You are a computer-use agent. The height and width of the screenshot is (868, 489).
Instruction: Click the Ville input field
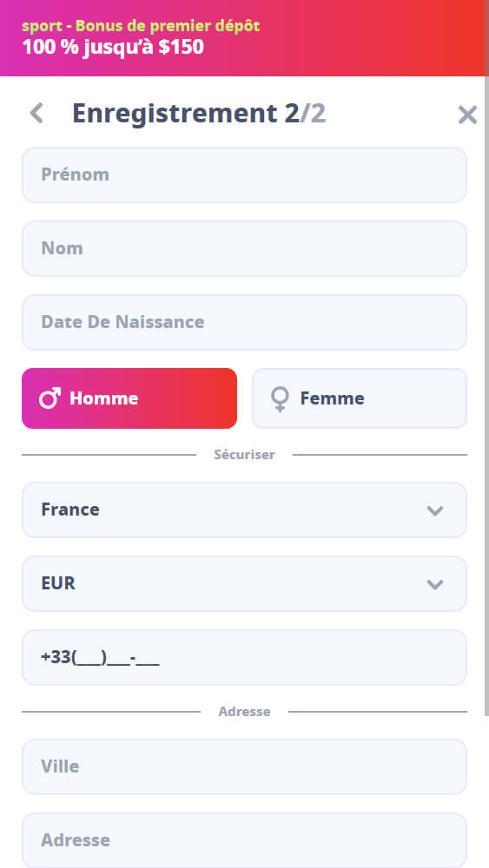click(x=244, y=766)
